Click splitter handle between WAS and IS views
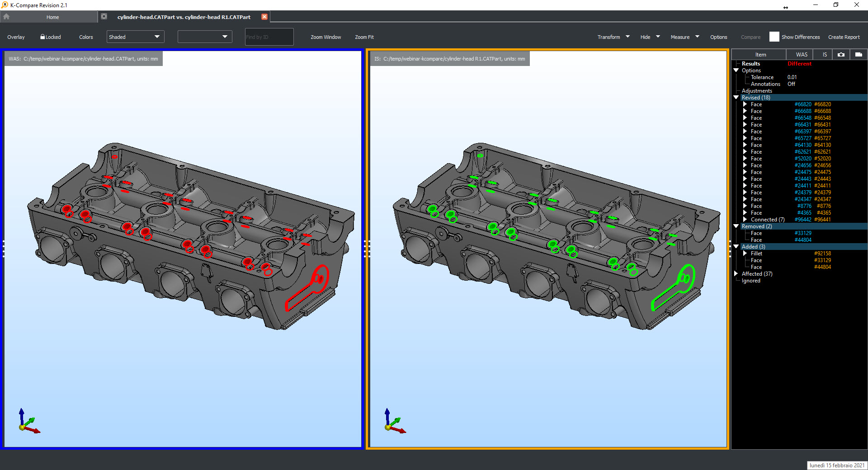This screenshot has width=868, height=470. click(x=367, y=249)
